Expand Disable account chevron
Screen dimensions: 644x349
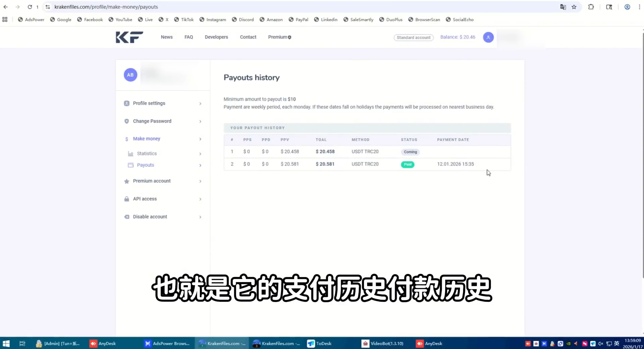(x=200, y=217)
